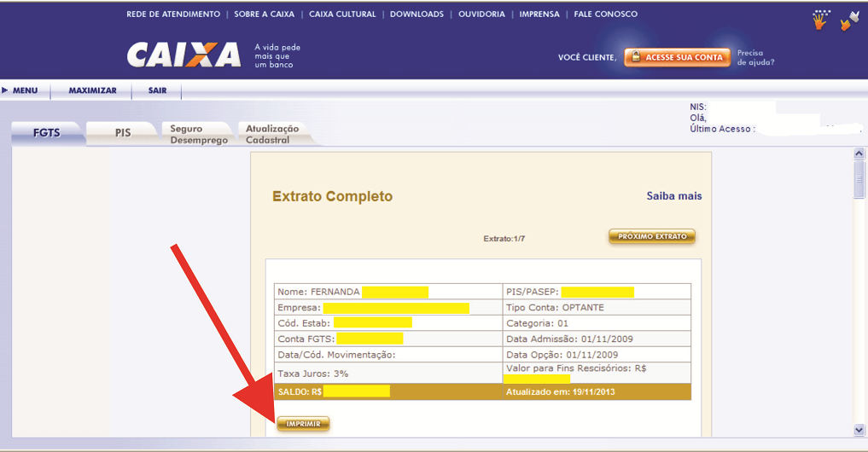Open REDE DE ATENDIMENTO link
The height and width of the screenshot is (452, 868).
point(173,14)
